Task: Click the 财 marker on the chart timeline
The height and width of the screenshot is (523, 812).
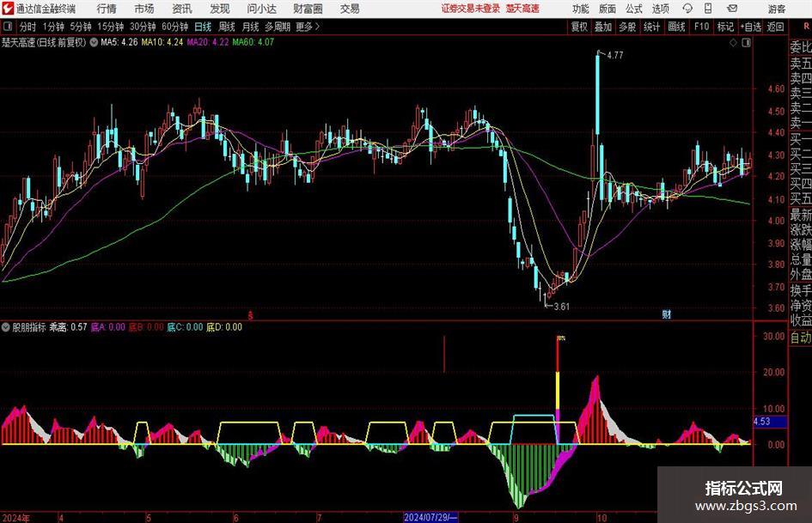Action: tap(667, 313)
